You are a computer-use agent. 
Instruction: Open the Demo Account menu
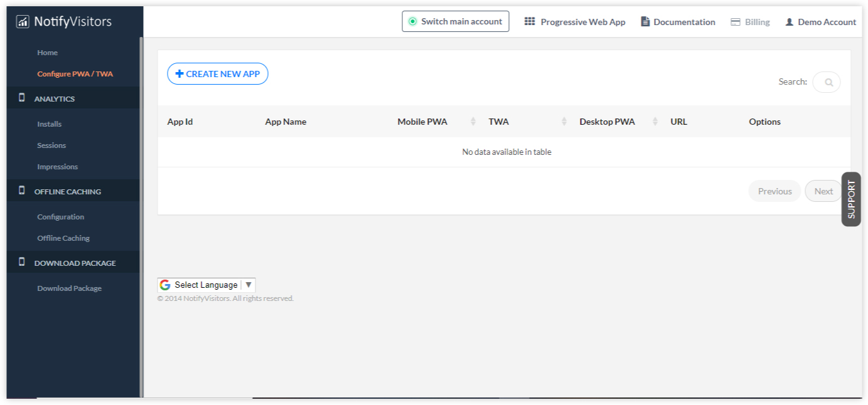point(821,22)
